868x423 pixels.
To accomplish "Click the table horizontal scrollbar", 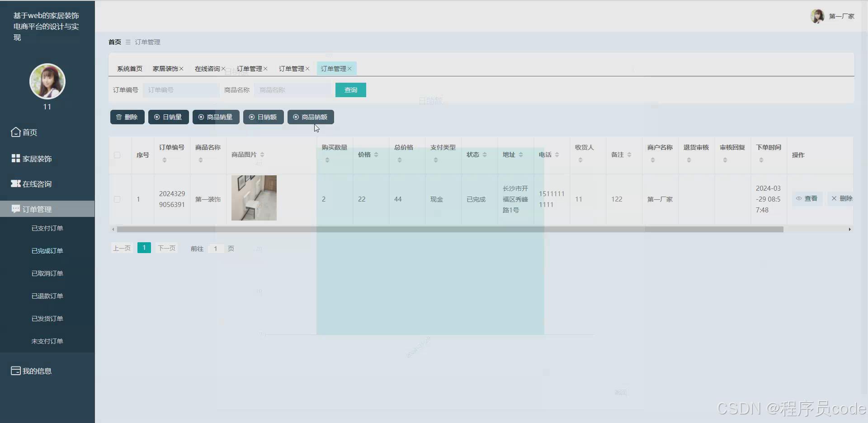I will [x=450, y=230].
